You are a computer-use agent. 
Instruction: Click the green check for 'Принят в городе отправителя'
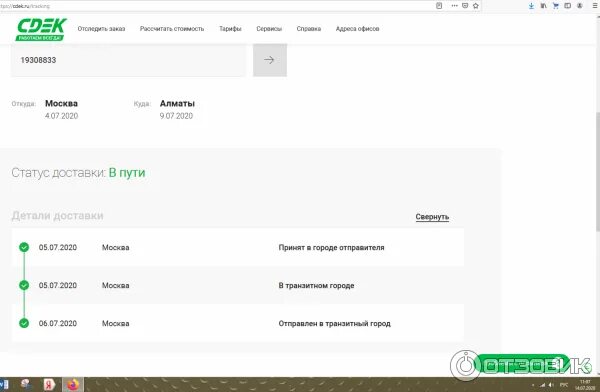click(x=24, y=247)
